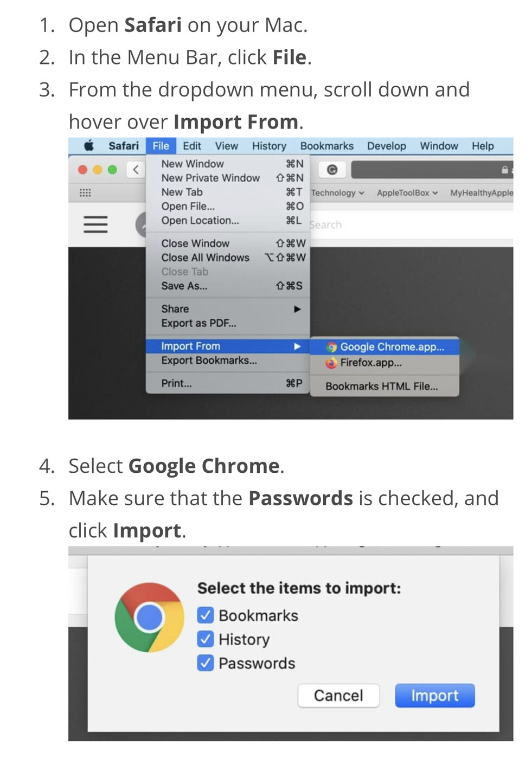Select Close All Windows entry
Screen dimensions: 532x759
click(x=228, y=258)
